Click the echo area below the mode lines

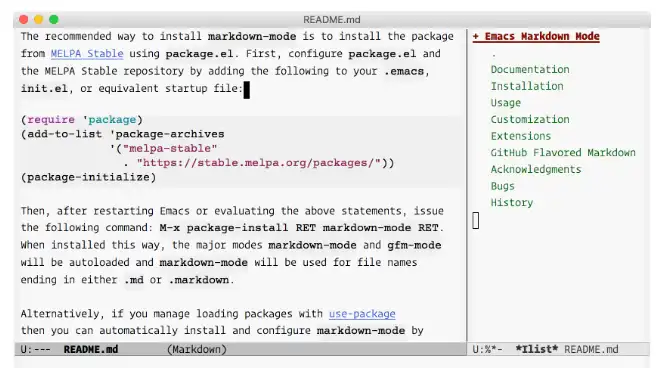332,362
